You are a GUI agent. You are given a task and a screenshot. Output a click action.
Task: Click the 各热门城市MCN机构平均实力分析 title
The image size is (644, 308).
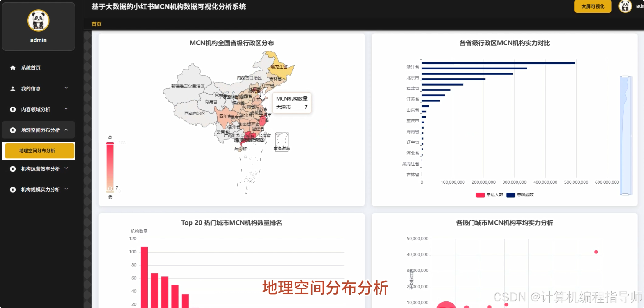pos(505,223)
